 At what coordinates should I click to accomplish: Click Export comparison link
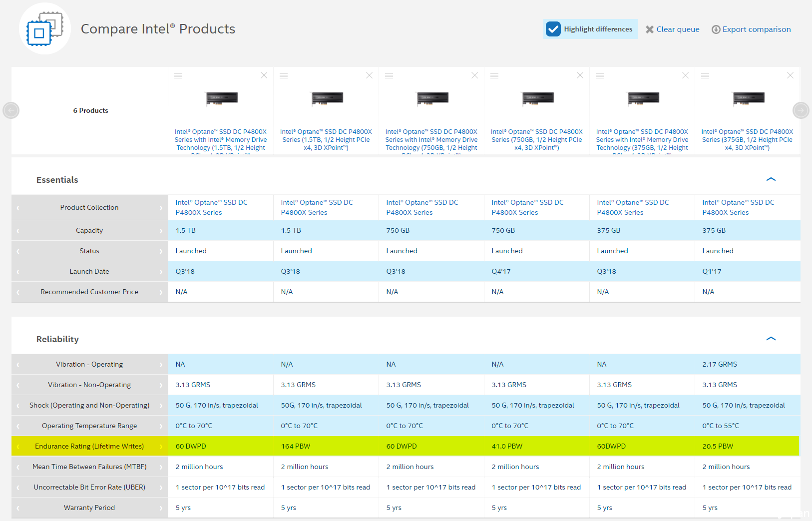click(751, 29)
